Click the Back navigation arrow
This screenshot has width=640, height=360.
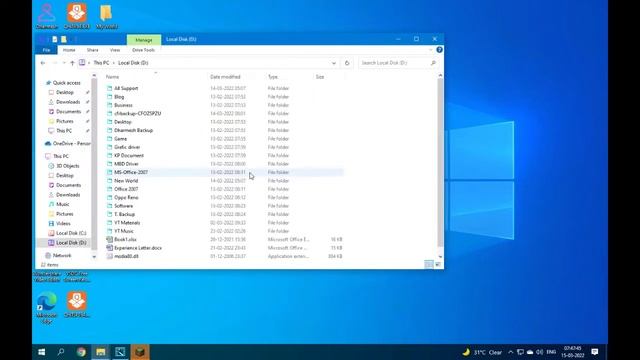tap(43, 63)
